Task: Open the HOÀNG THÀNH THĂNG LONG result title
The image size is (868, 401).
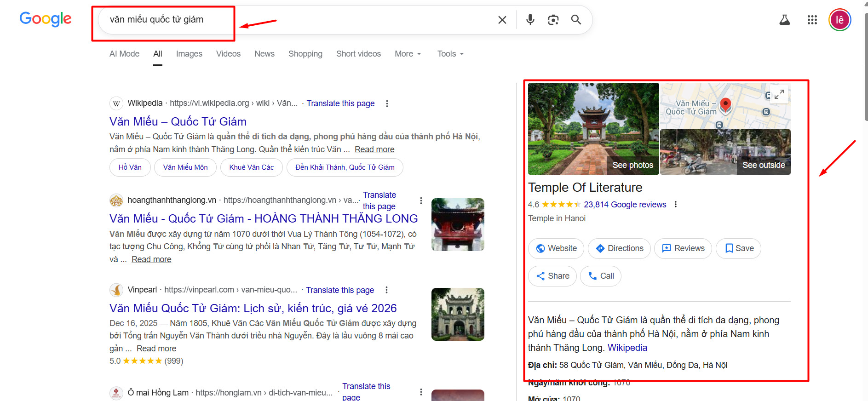Action: point(264,218)
